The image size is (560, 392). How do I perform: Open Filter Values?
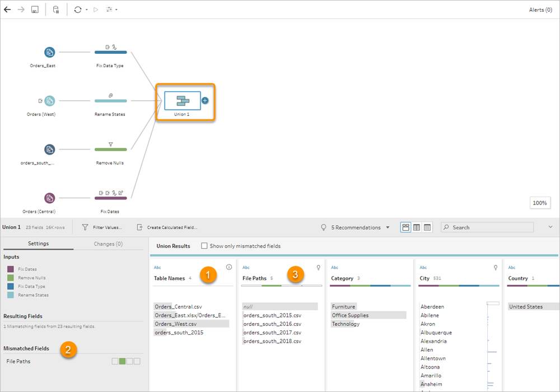102,227
